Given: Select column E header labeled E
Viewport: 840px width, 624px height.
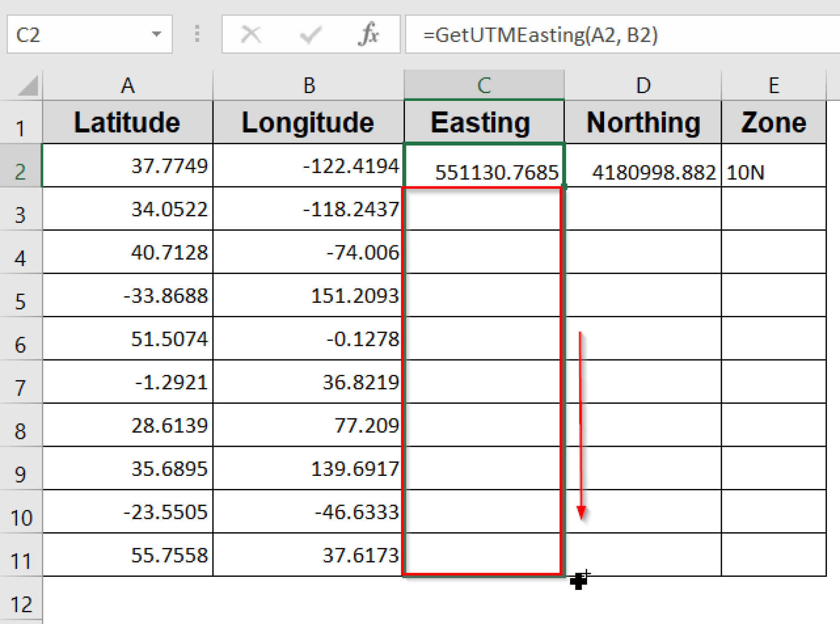Looking at the screenshot, I should [x=774, y=85].
